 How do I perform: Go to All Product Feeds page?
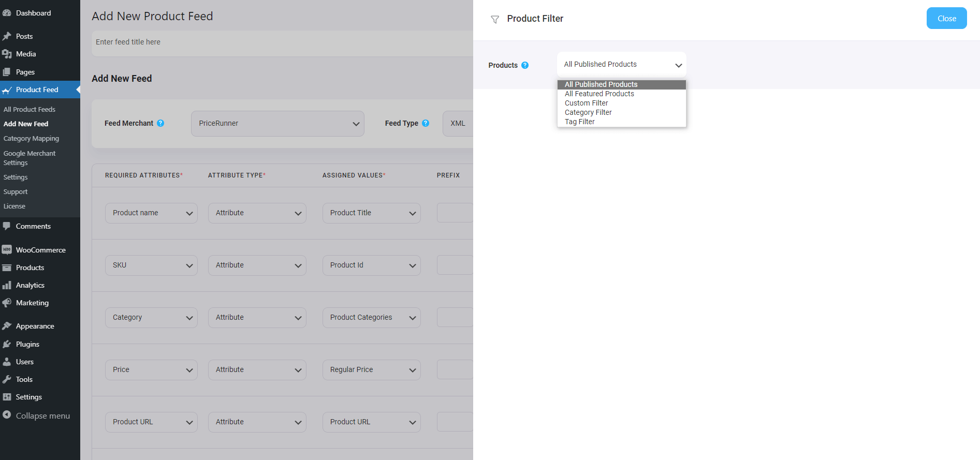(x=29, y=109)
